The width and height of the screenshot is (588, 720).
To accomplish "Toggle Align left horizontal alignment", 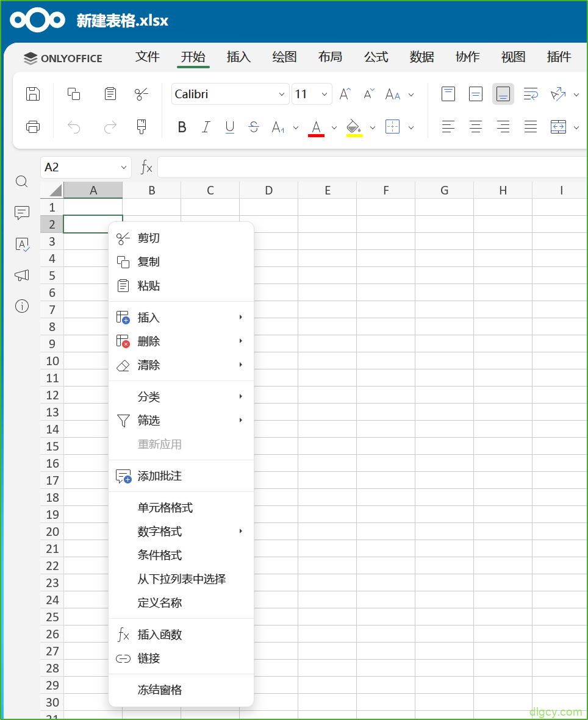I will point(448,127).
